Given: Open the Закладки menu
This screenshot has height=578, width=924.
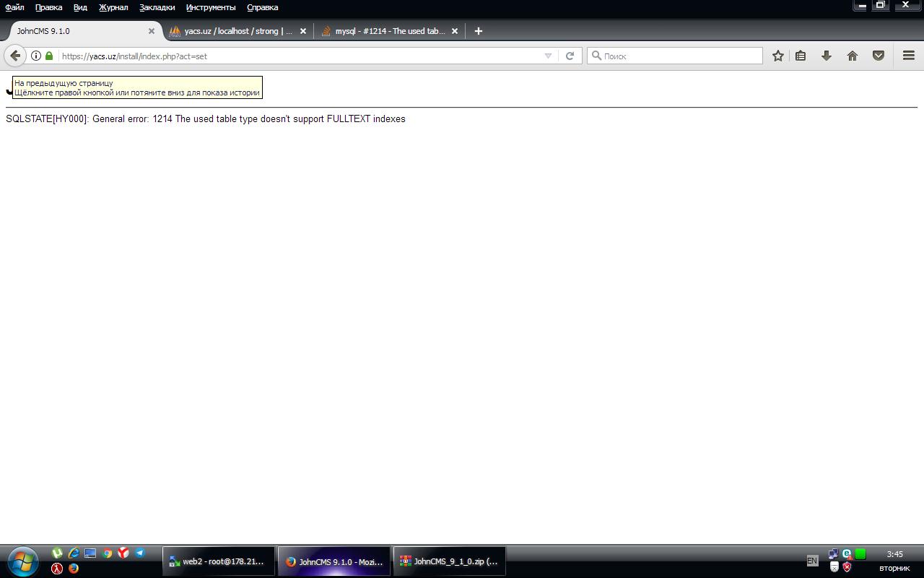Looking at the screenshot, I should point(157,7).
